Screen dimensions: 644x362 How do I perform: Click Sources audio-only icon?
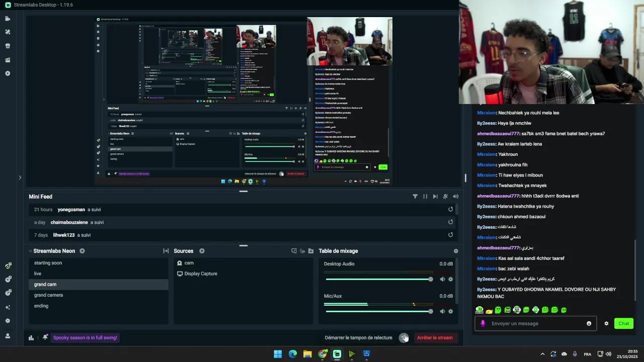click(x=302, y=251)
